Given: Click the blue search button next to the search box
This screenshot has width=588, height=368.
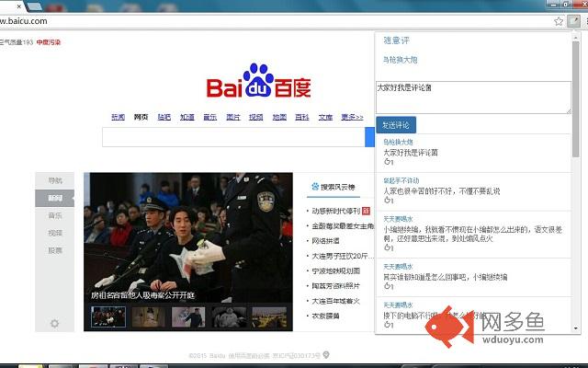Looking at the screenshot, I should (369, 137).
